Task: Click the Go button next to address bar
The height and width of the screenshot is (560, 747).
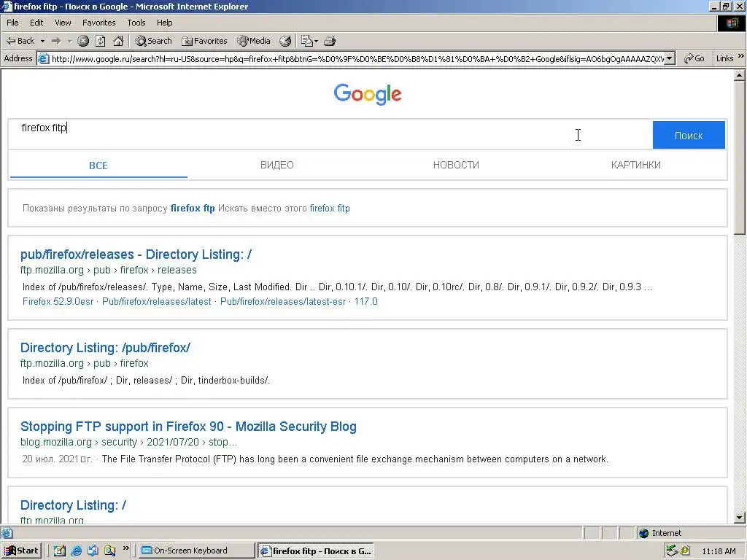Action: [694, 58]
